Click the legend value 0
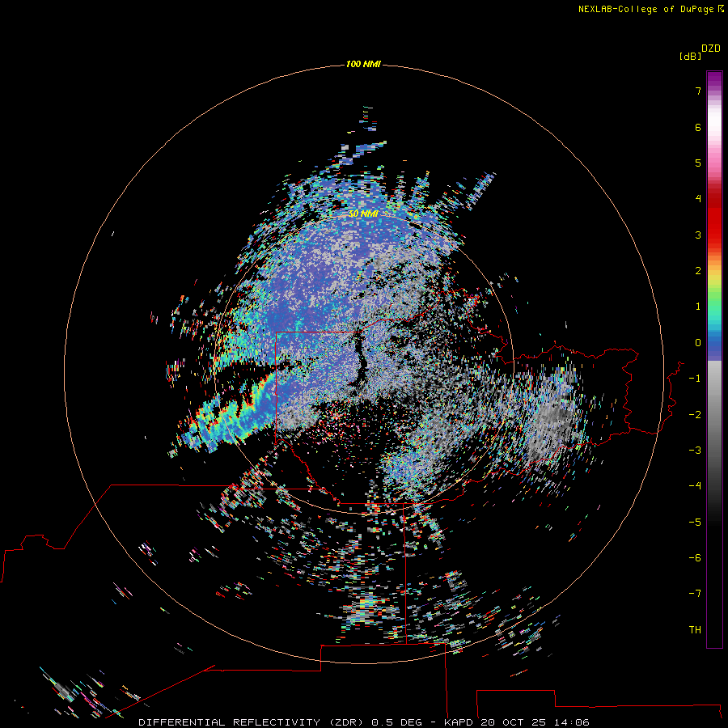Image resolution: width=728 pixels, height=728 pixels. [698, 343]
